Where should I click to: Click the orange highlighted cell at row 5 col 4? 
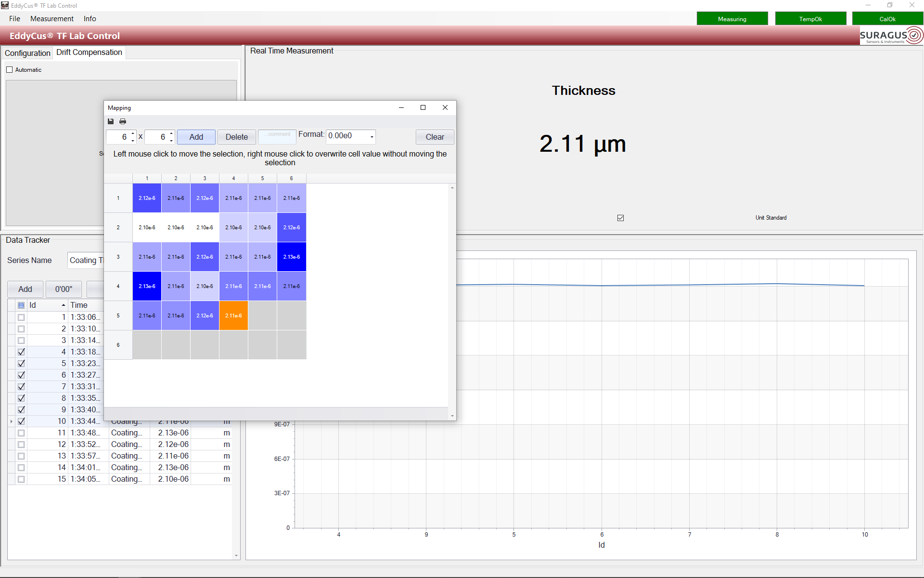(233, 315)
